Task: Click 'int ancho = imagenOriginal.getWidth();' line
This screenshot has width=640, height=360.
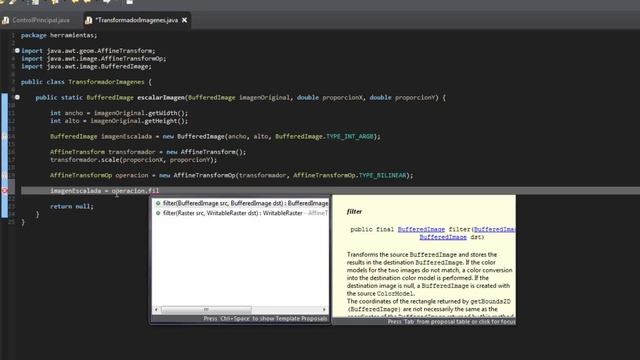Action: pos(119,113)
